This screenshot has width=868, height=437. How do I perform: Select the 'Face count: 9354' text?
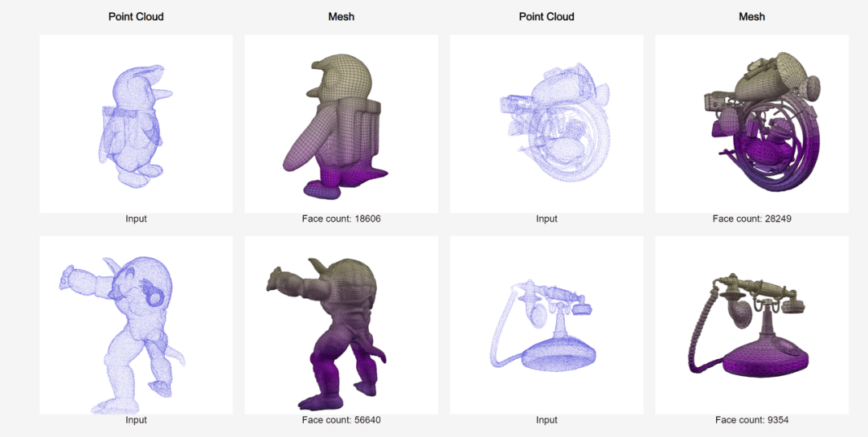coord(751,420)
